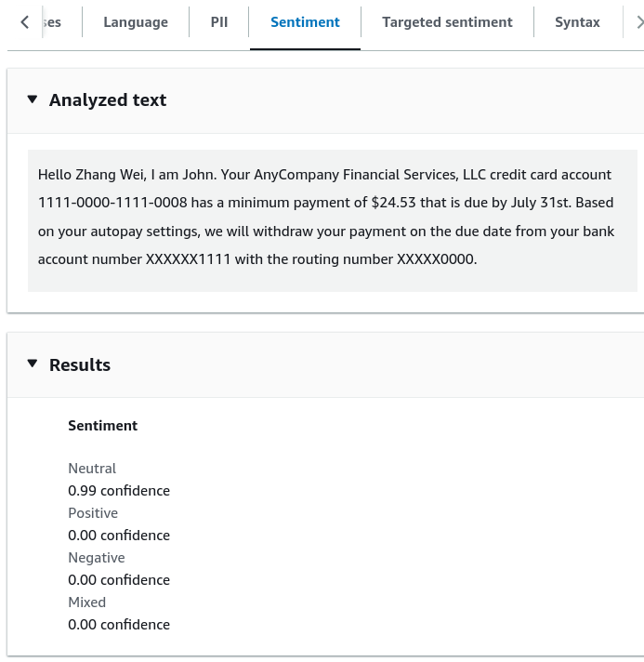Click the Negative sentiment label
Viewport: 644px width, 662px height.
click(x=97, y=558)
